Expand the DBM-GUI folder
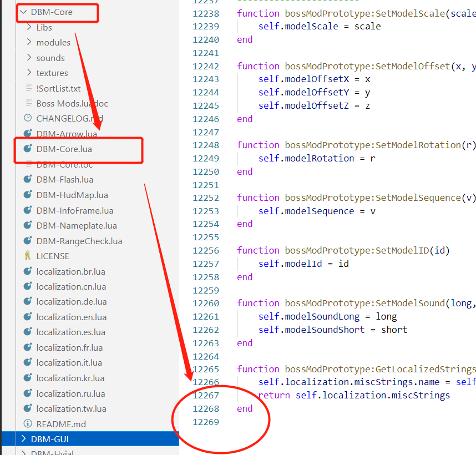This screenshot has height=455, width=476. 23,439
